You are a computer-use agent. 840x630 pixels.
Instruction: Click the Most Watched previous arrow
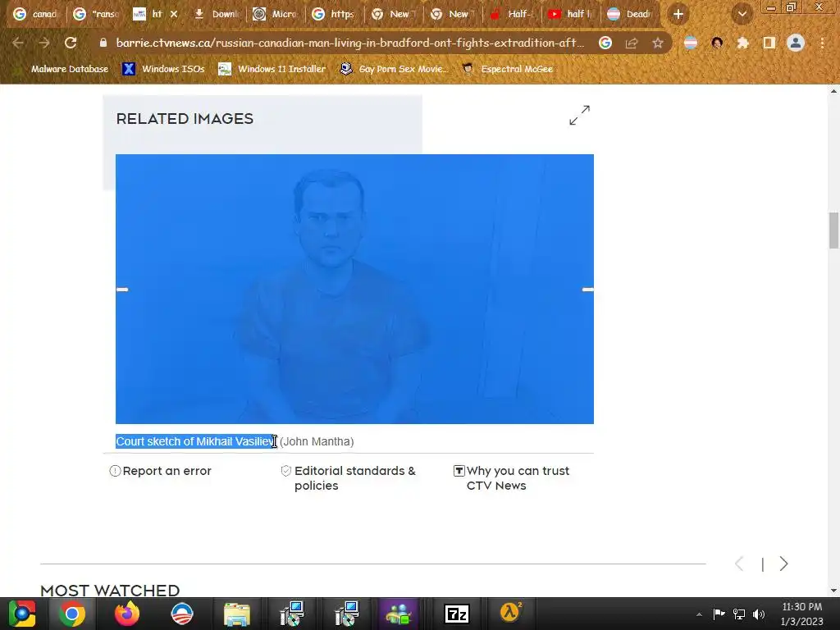(739, 564)
